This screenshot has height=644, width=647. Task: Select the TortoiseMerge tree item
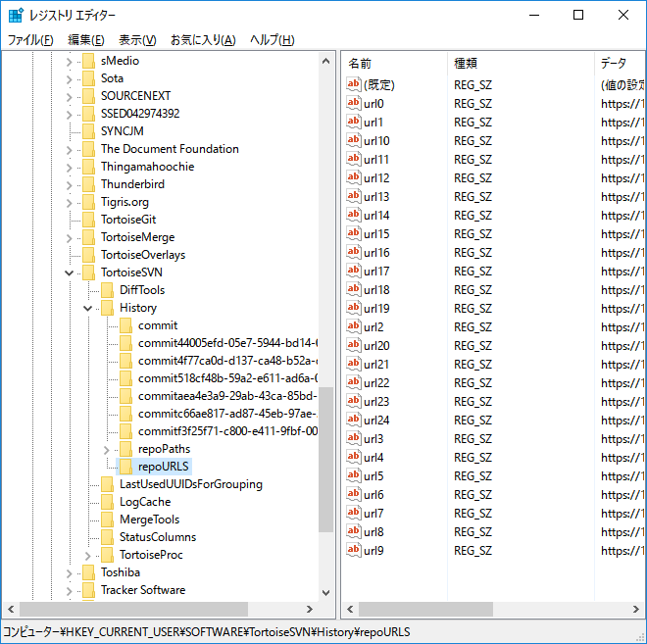click(138, 237)
